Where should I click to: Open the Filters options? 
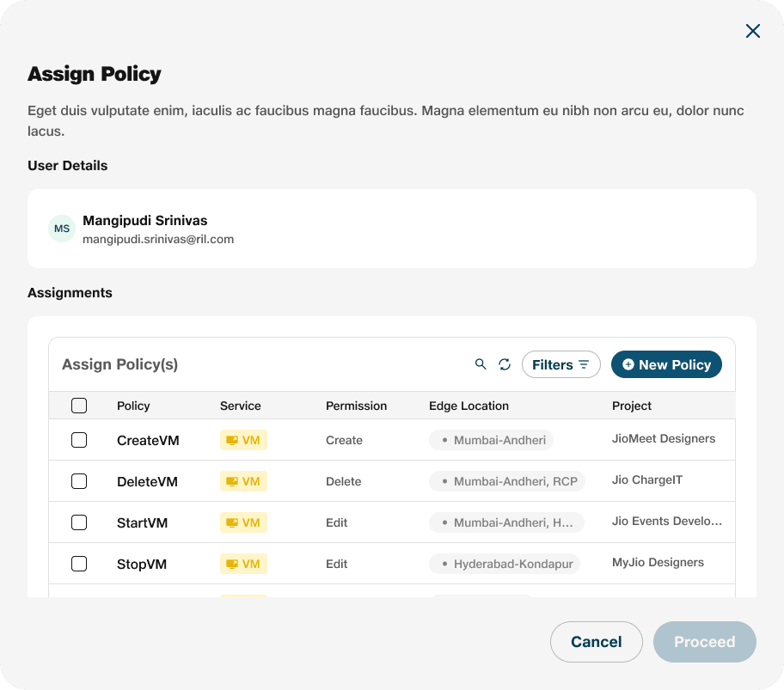click(x=561, y=364)
